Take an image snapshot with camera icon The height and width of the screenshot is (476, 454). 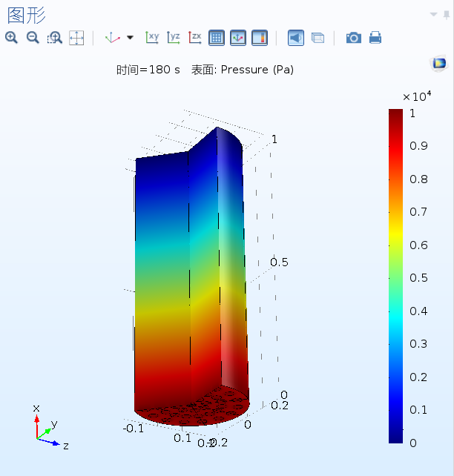point(354,38)
